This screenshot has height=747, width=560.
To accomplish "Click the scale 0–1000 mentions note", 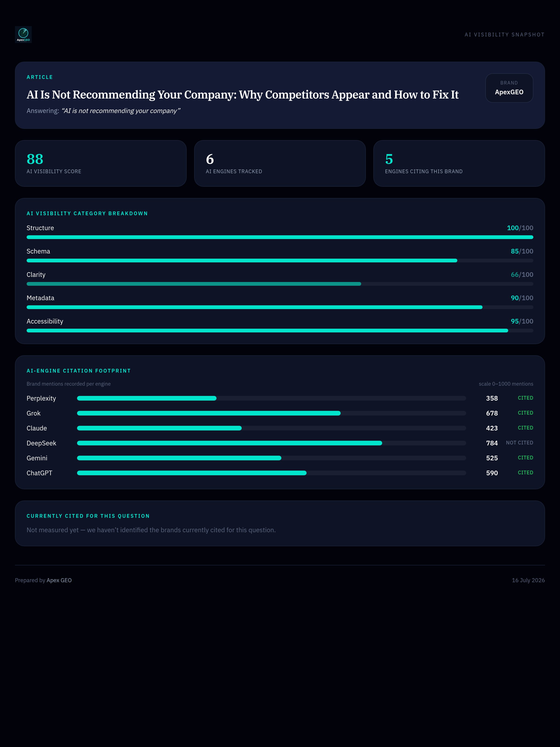I will 506,384.
